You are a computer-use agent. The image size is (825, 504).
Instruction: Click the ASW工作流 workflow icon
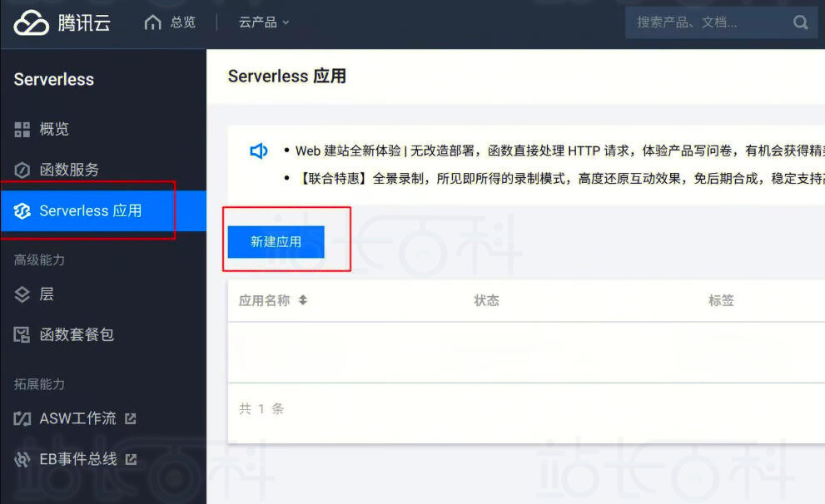click(22, 419)
